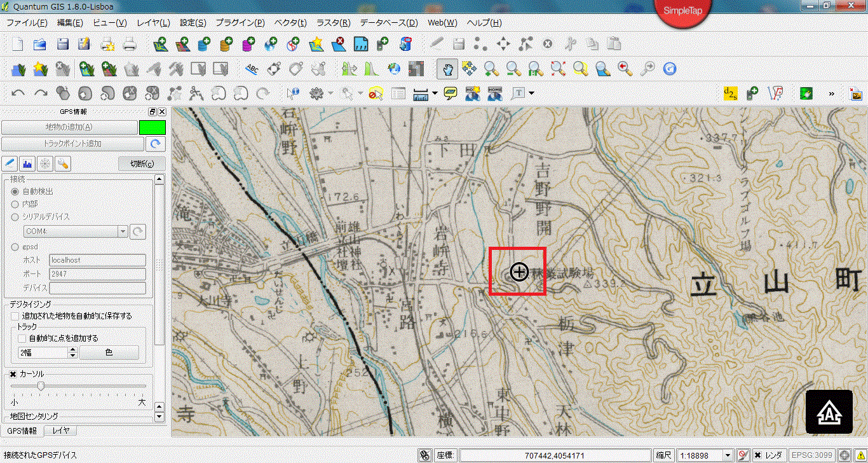Open the レイヤ(L) menu
868x463 pixels.
[x=153, y=23]
